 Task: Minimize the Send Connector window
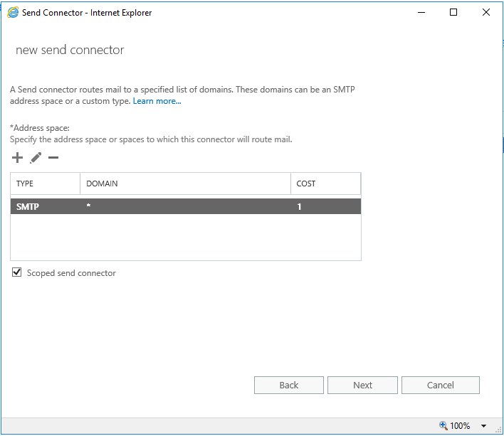point(421,12)
